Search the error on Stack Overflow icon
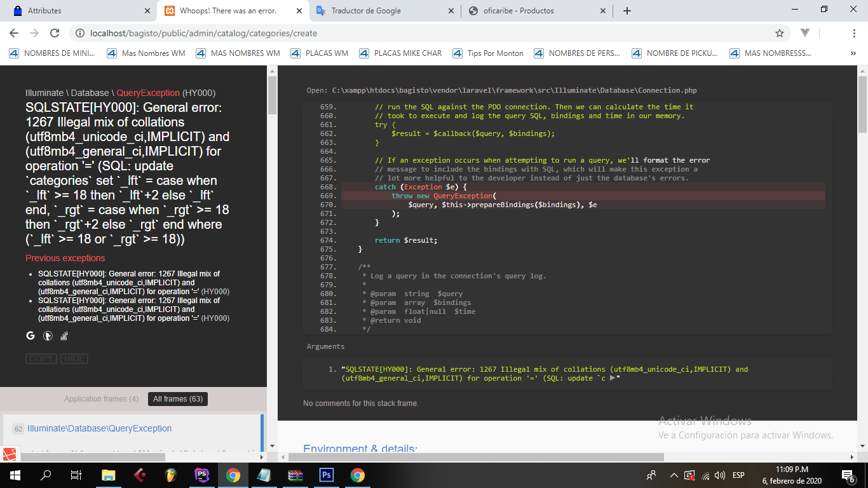 click(x=64, y=336)
